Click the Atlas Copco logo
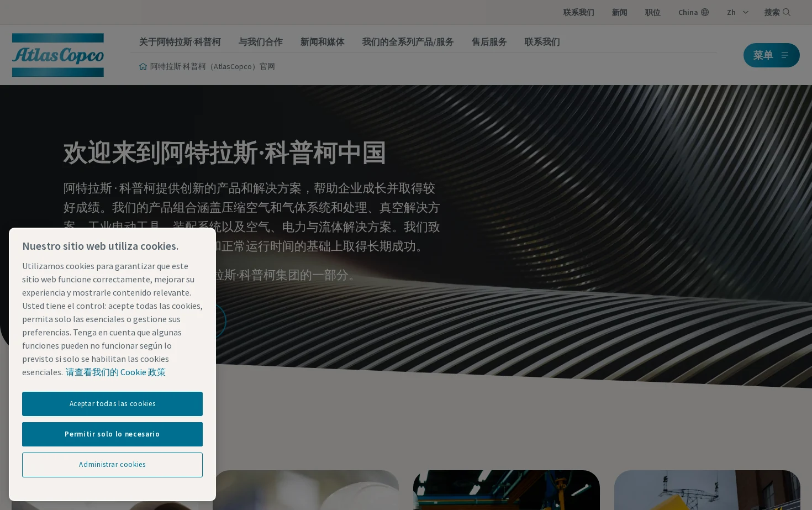Screen dimensions: 812x510 click(58, 55)
